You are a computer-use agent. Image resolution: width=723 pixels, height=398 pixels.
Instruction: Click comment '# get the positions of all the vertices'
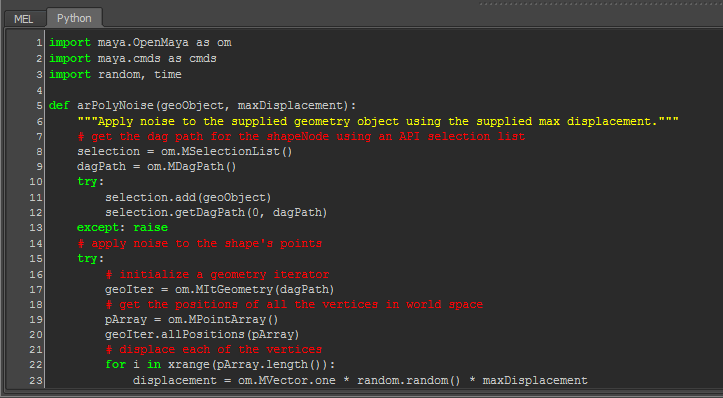tap(294, 304)
